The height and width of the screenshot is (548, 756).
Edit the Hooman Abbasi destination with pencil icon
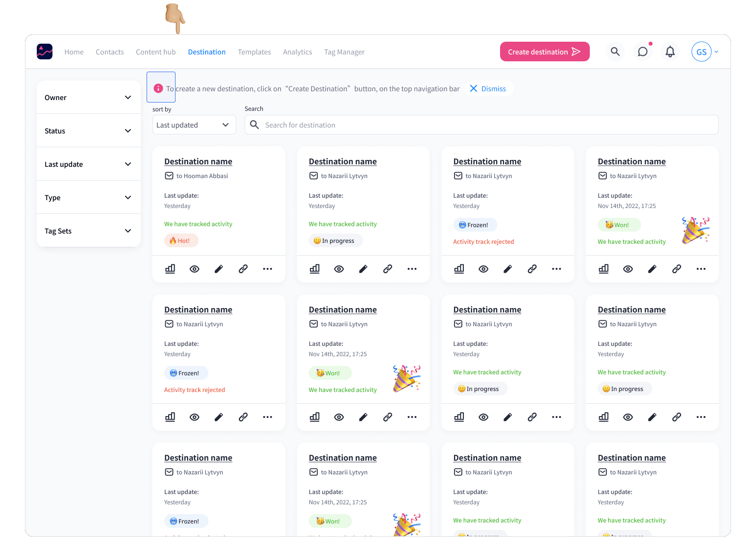pos(219,269)
